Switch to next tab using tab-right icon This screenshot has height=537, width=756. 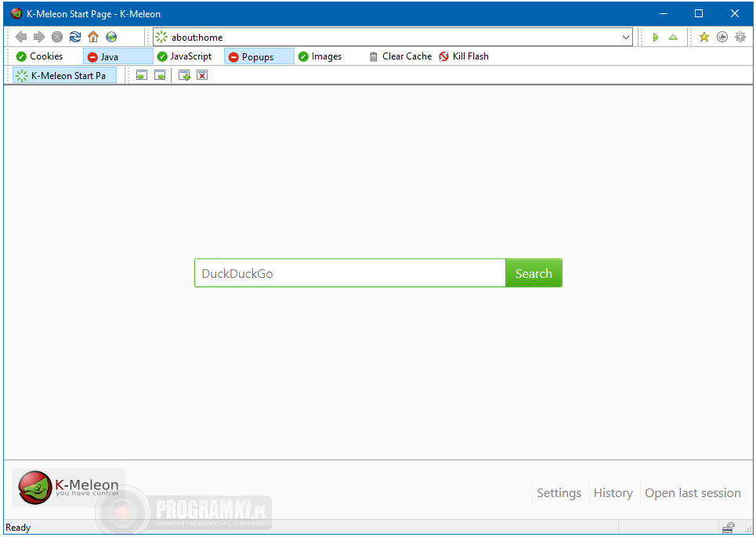coord(160,76)
